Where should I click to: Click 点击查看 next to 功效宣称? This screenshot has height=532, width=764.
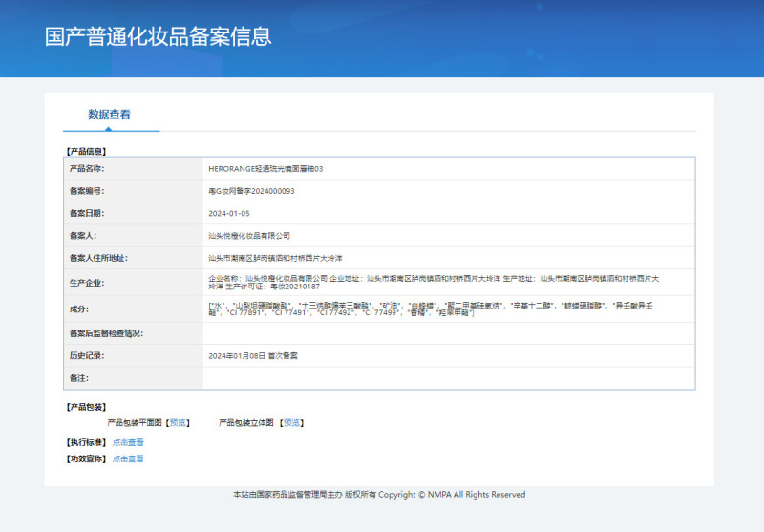click(128, 458)
